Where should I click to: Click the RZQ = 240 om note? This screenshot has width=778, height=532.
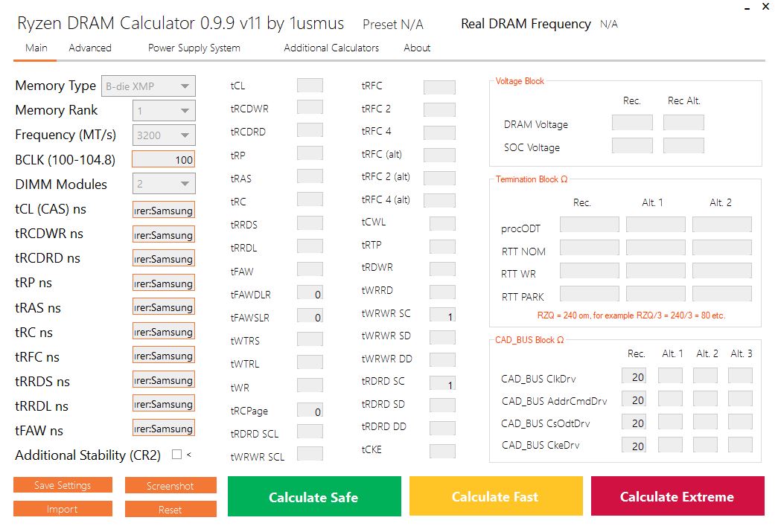631,315
